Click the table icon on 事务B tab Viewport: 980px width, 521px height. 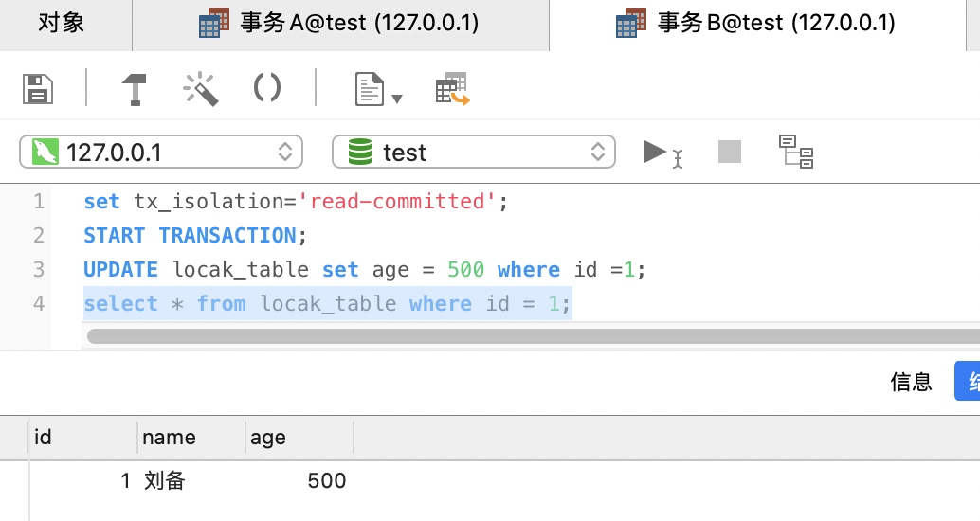point(630,23)
